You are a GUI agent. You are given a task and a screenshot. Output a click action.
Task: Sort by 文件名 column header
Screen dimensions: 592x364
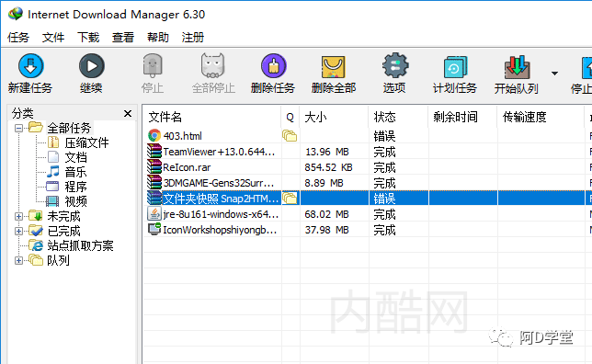pyautogui.click(x=212, y=117)
